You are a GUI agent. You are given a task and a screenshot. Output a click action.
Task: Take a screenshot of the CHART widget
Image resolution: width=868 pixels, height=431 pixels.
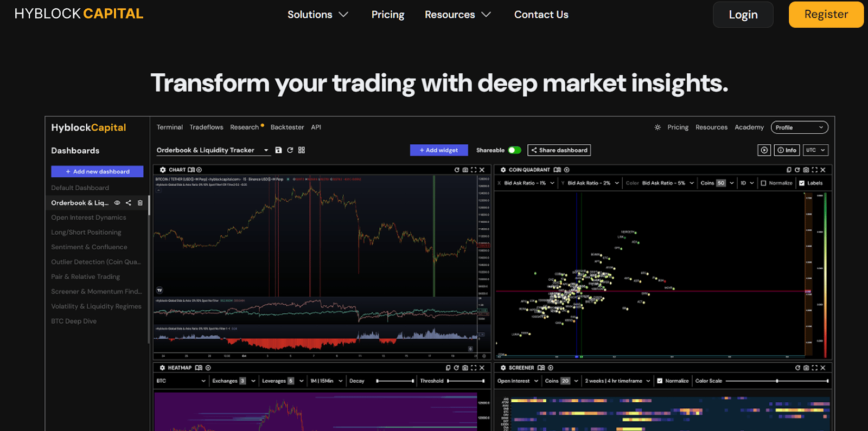[x=465, y=170]
